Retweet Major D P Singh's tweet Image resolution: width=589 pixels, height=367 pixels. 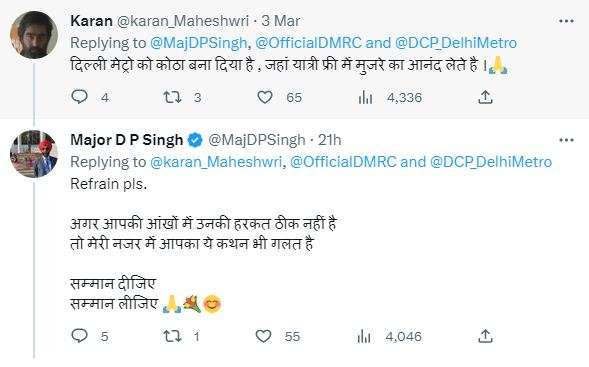[x=173, y=336]
